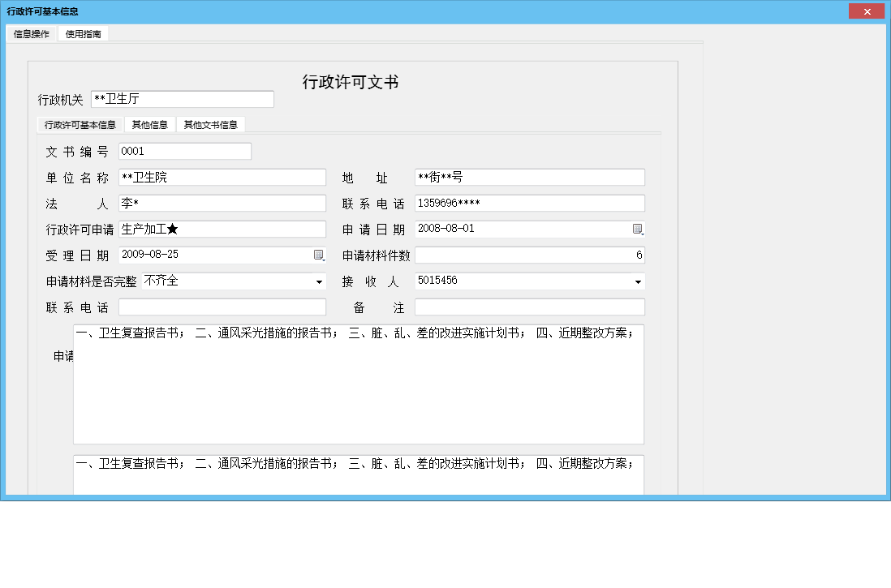This screenshot has width=891, height=588.
Task: Click the 行政机关 field showing **卫生厅
Action: [x=182, y=98]
